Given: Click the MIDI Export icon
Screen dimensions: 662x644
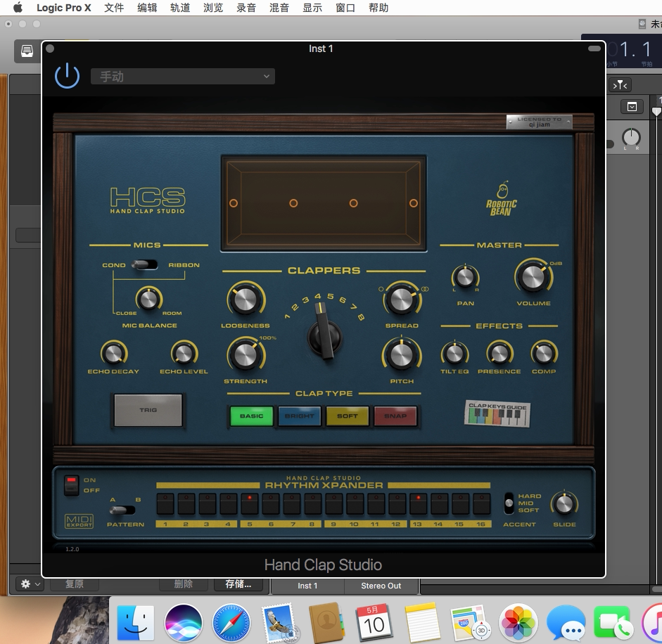Looking at the screenshot, I should [79, 521].
